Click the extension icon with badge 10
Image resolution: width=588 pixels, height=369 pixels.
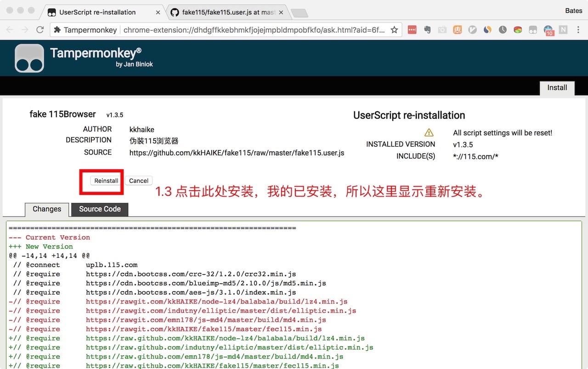548,31
